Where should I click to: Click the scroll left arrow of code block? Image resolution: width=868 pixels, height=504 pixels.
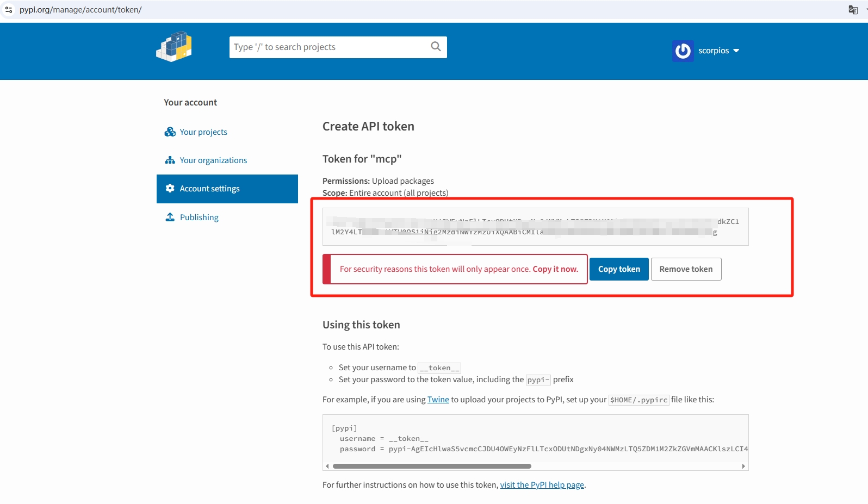click(x=327, y=466)
